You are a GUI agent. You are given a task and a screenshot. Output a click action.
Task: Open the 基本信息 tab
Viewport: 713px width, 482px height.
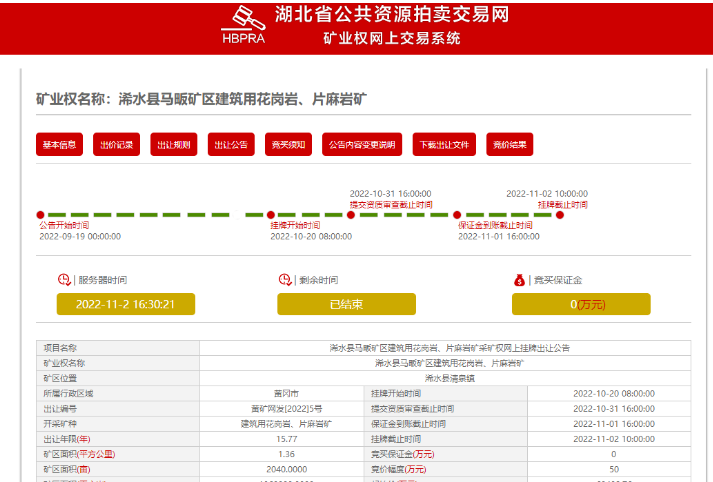pos(59,145)
